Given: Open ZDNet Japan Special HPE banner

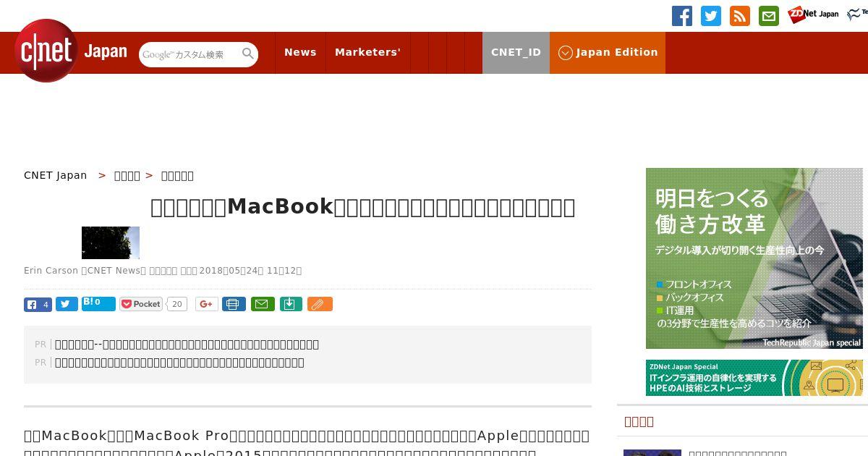Looking at the screenshot, I should [x=754, y=378].
